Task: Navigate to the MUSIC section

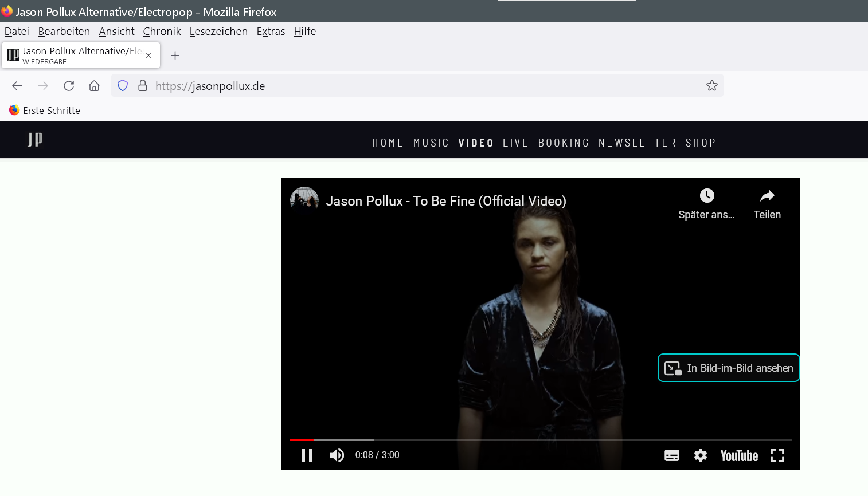Action: click(431, 143)
